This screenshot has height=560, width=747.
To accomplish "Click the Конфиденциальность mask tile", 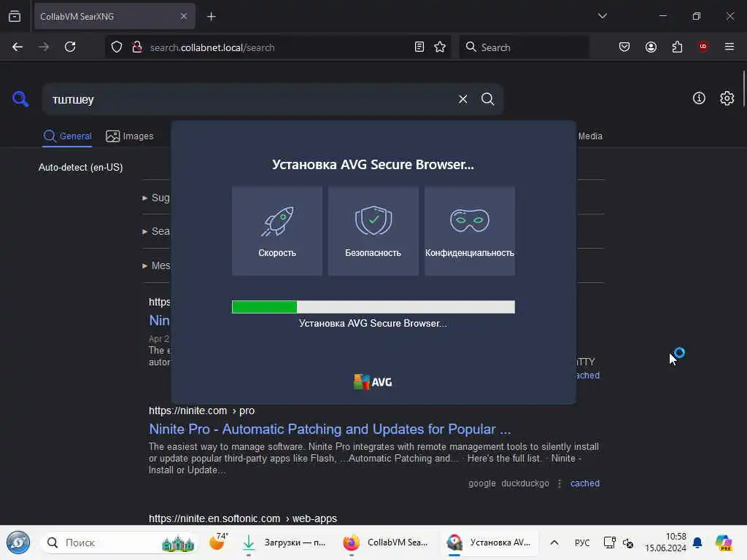I will (x=470, y=231).
